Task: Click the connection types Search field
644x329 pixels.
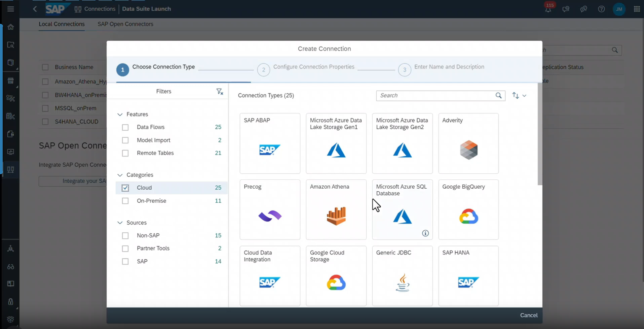Action: [x=435, y=96]
